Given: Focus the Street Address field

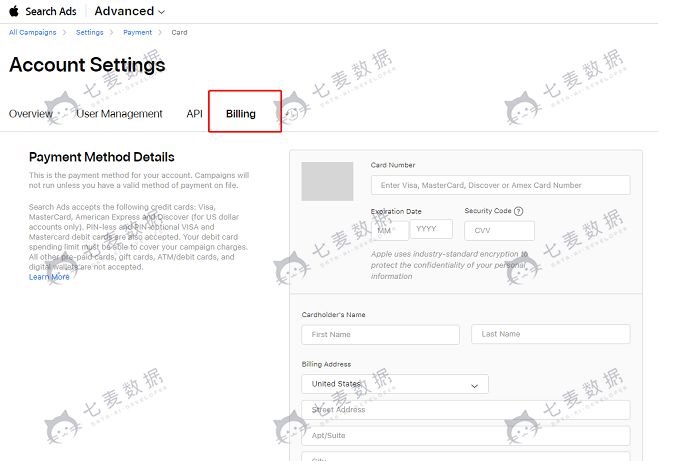Looking at the screenshot, I should click(x=466, y=410).
